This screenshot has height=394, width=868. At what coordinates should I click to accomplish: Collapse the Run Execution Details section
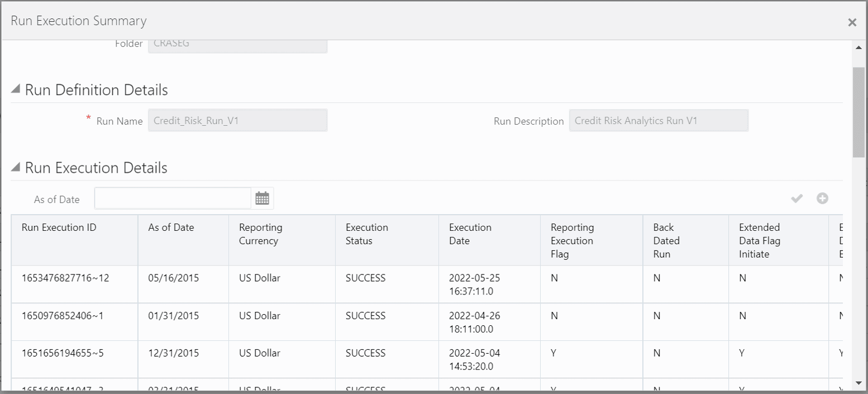pyautogui.click(x=16, y=167)
